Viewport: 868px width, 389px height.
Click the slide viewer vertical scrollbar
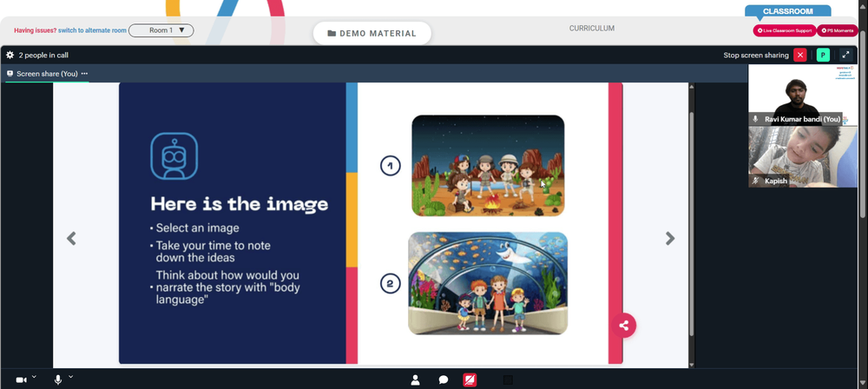692,223
